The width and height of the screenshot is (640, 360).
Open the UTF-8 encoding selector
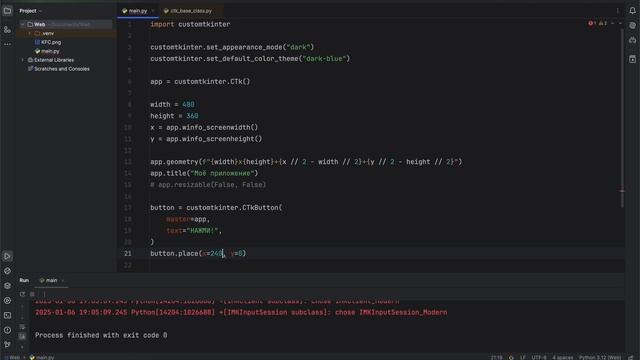(x=539, y=357)
